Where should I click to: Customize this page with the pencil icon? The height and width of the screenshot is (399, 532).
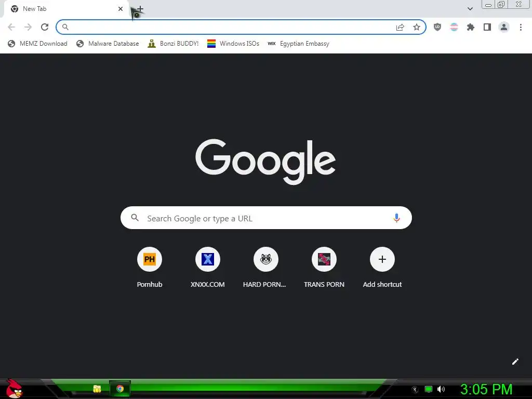[x=515, y=362]
